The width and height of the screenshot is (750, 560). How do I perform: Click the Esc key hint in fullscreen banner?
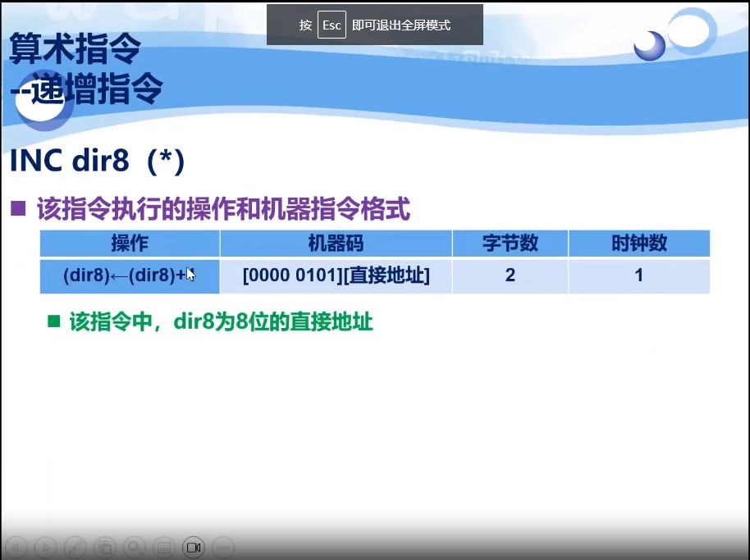click(332, 25)
